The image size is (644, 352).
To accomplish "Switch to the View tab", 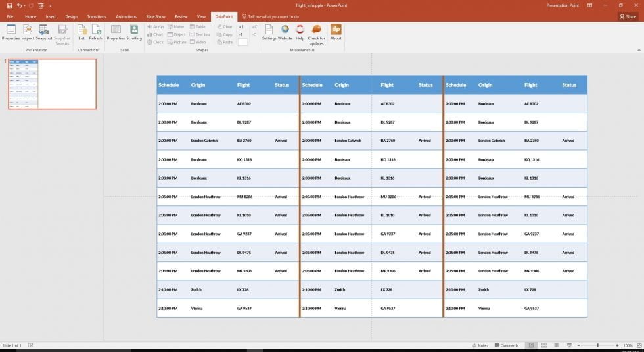I will [201, 17].
